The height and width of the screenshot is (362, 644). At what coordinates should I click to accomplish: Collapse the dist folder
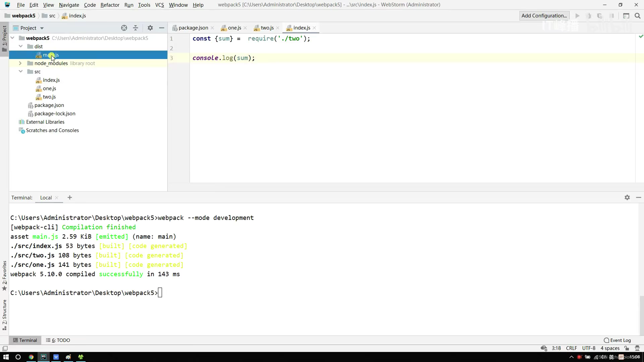(x=21, y=46)
